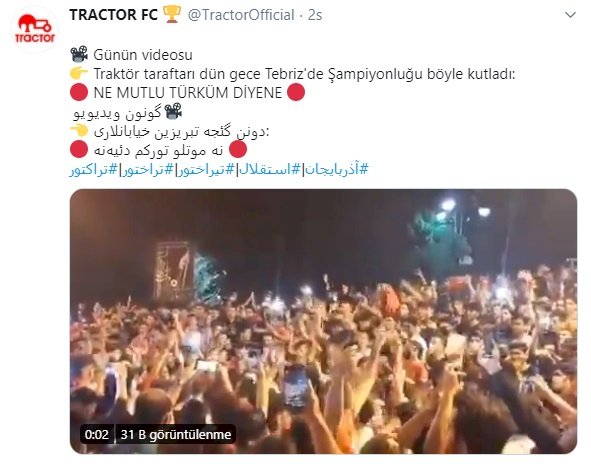Open the #تیراختور hashtag
This screenshot has width=591, height=464.
coord(206,169)
